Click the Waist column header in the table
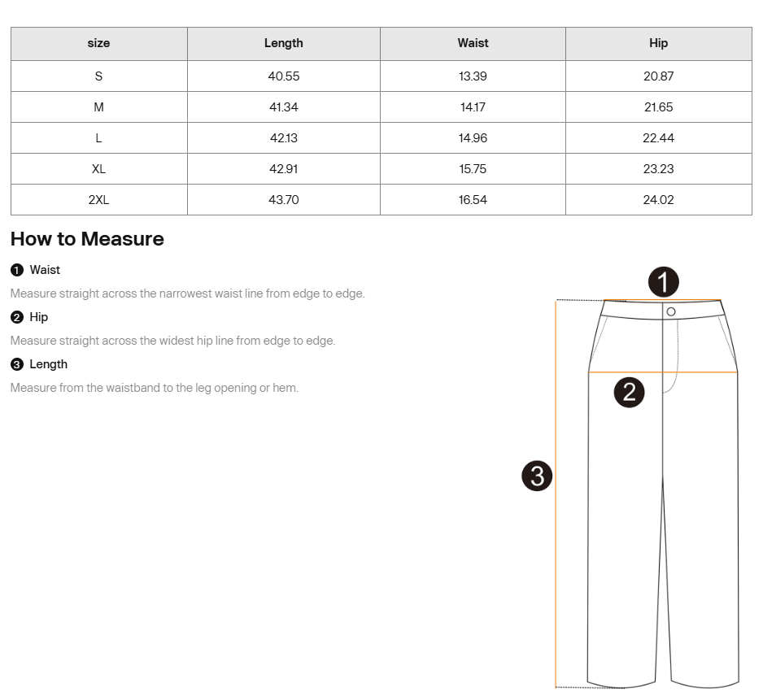The width and height of the screenshot is (763, 700). tap(473, 43)
